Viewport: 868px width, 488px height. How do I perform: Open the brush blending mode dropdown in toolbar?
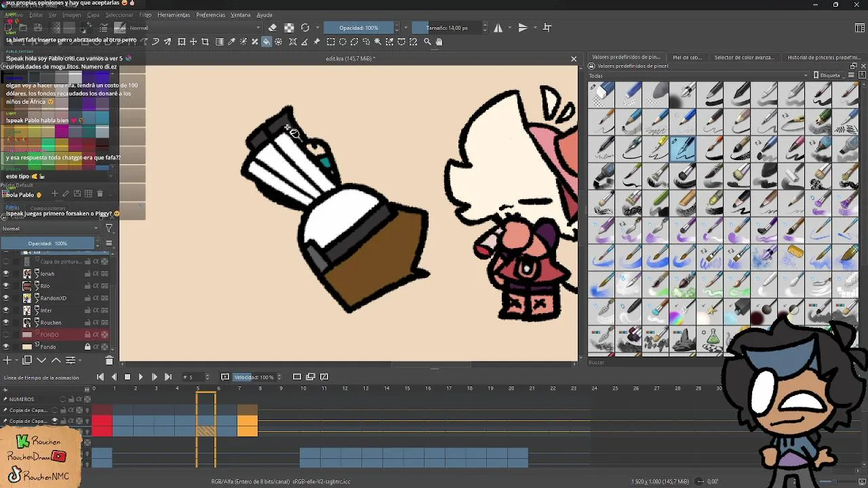click(195, 28)
